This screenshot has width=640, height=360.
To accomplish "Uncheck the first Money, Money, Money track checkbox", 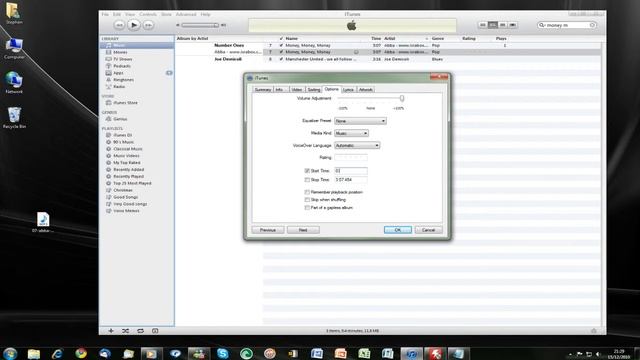I will click(x=281, y=46).
